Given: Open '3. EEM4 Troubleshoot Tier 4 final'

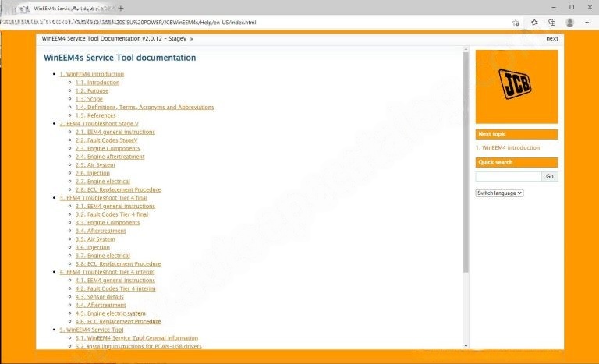Looking at the screenshot, I should [103, 198].
